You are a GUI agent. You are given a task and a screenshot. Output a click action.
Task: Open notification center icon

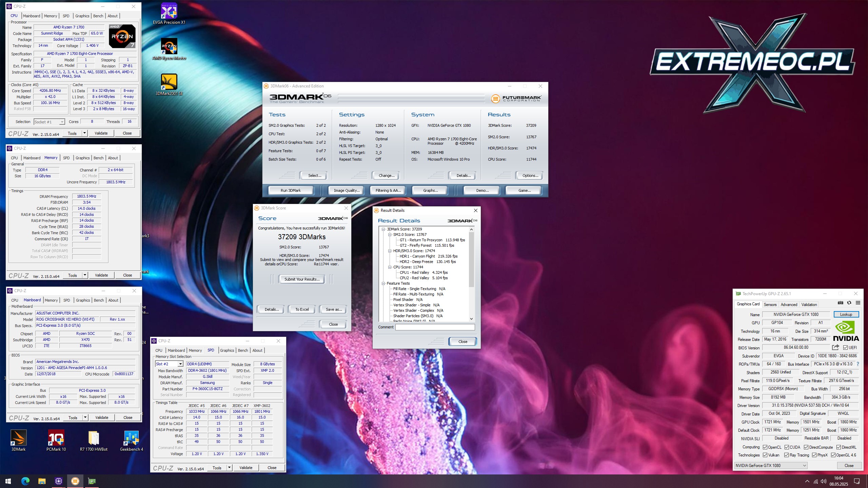point(857,481)
